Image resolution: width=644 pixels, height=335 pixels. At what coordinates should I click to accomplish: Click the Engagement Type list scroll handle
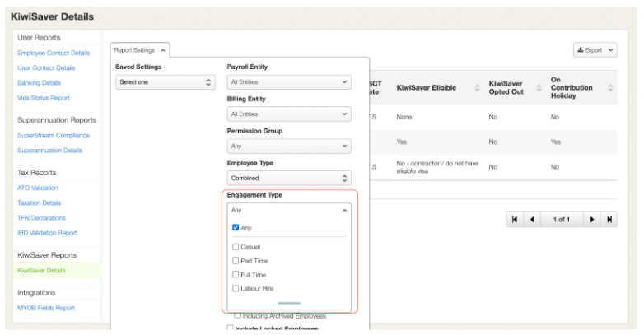click(x=289, y=304)
